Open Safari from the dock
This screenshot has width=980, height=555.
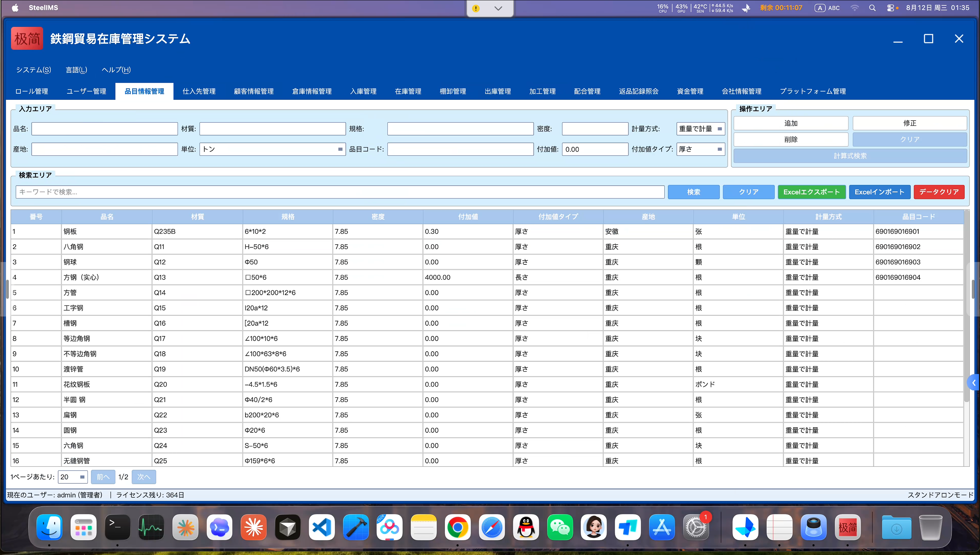pyautogui.click(x=492, y=527)
